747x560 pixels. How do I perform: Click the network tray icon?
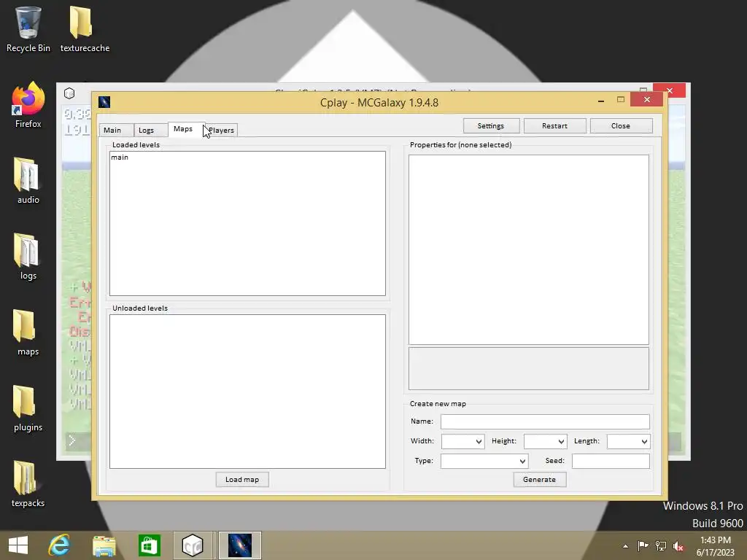[x=661, y=546]
